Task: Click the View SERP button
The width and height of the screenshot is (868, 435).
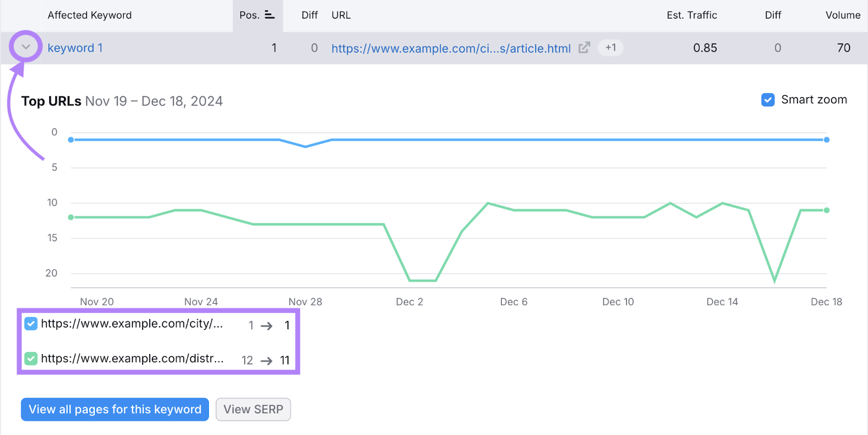Action: point(253,409)
